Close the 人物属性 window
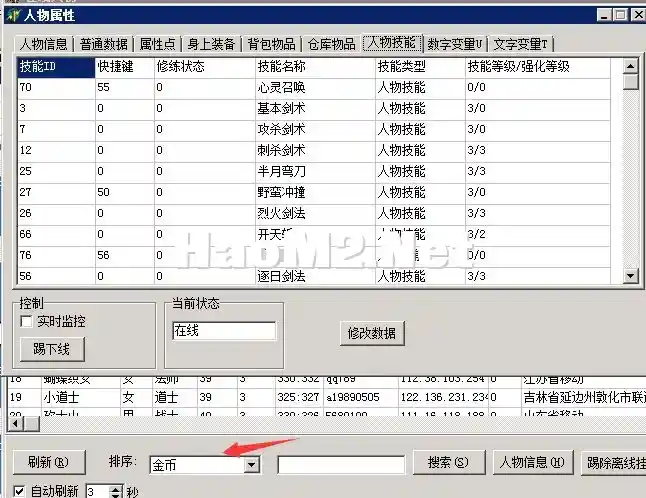Image resolution: width=646 pixels, height=498 pixels. pos(638,15)
